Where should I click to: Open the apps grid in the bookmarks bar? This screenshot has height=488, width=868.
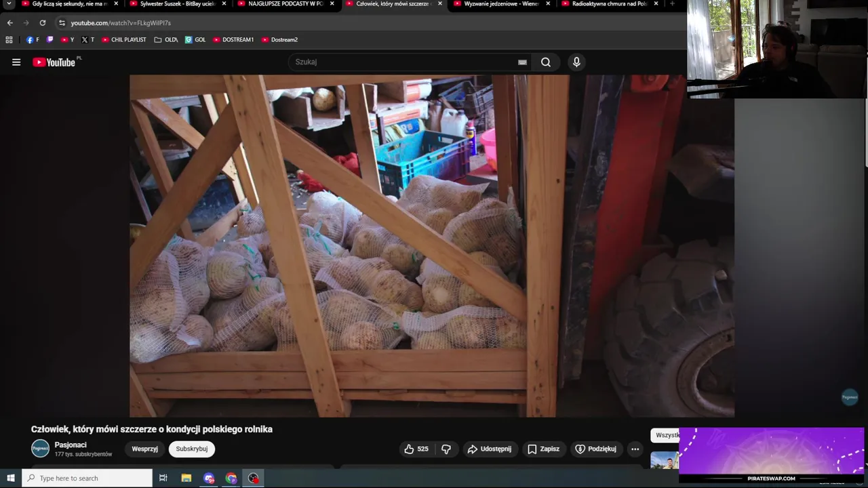click(9, 40)
